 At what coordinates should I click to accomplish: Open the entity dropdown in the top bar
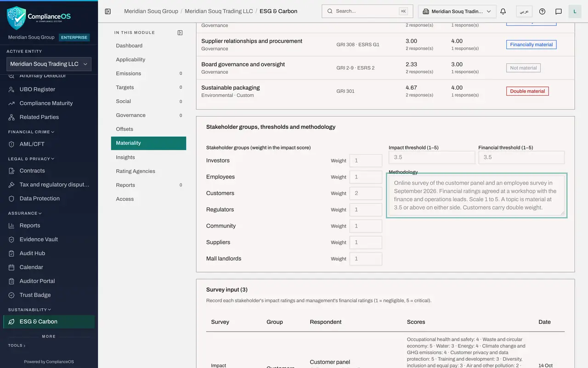tap(457, 11)
